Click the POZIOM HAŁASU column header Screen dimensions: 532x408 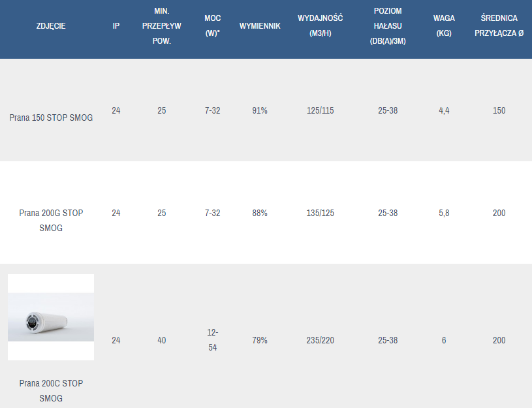tap(388, 26)
